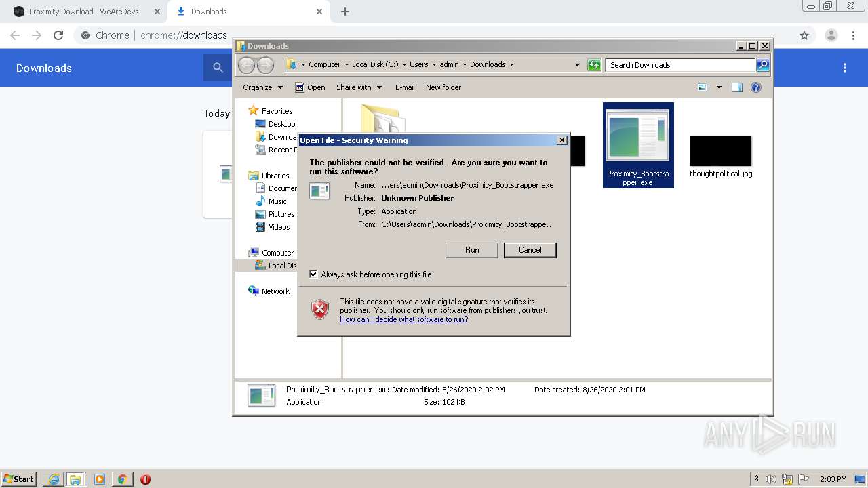Open Chrome Downloads page three-dot menu
868x488 pixels.
845,68
